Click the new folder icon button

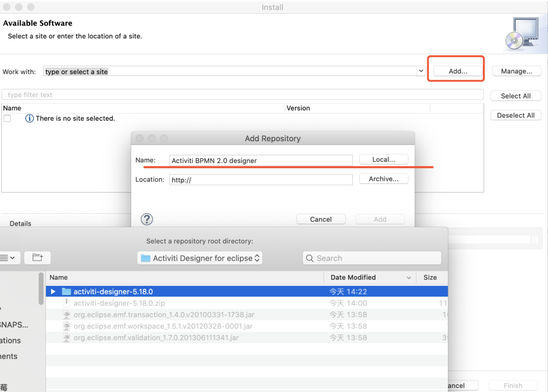37,258
